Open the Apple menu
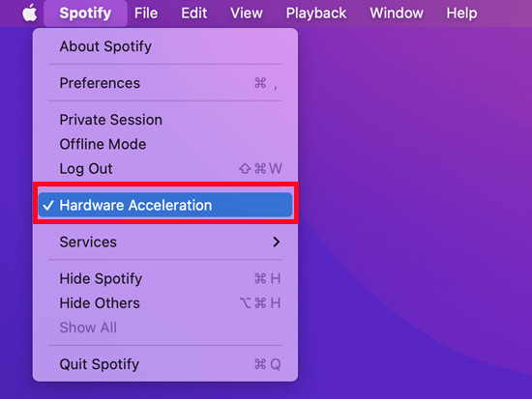The width and height of the screenshot is (532, 399). [x=30, y=14]
